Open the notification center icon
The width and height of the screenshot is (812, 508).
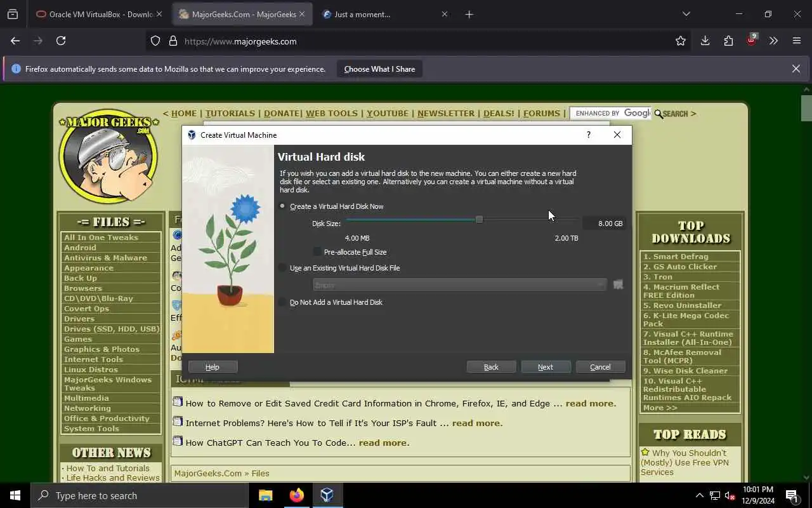792,495
